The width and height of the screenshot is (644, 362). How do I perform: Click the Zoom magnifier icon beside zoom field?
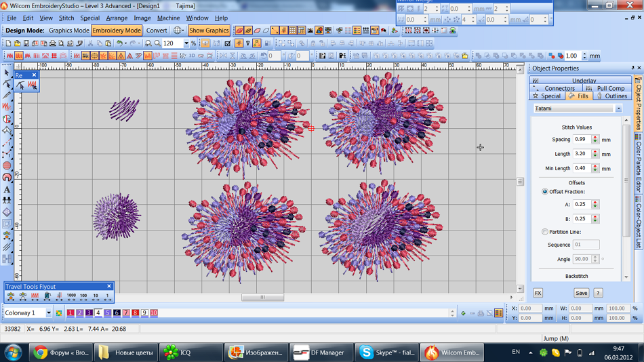click(157, 43)
